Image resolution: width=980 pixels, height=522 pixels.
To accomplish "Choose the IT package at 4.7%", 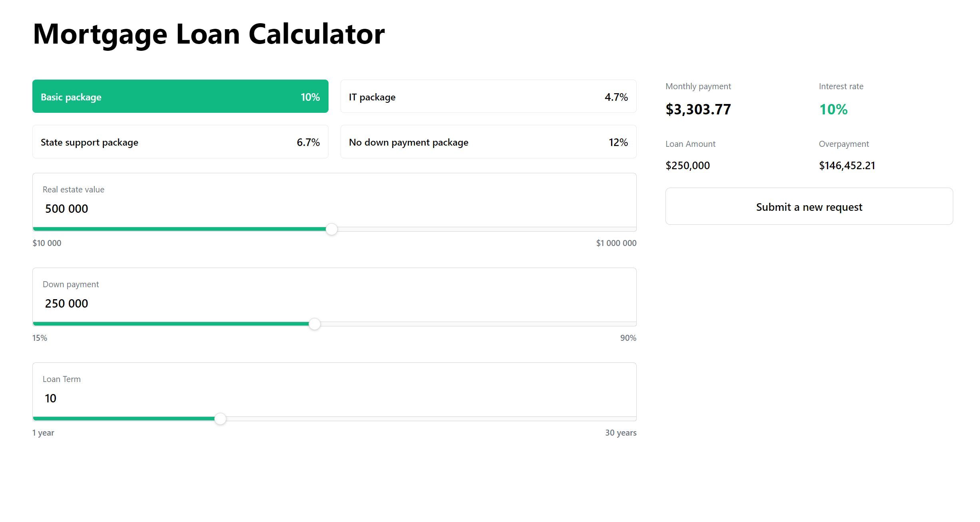I will (x=488, y=96).
